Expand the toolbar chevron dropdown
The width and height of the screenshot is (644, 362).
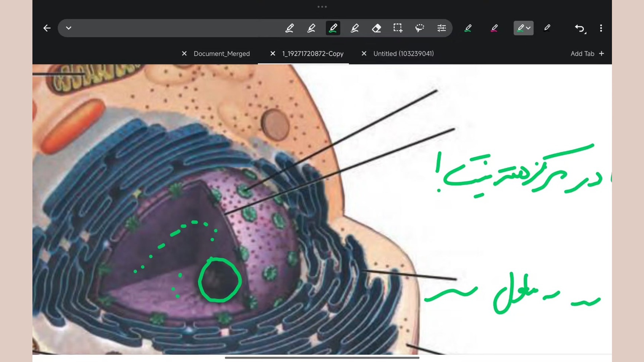(69, 28)
